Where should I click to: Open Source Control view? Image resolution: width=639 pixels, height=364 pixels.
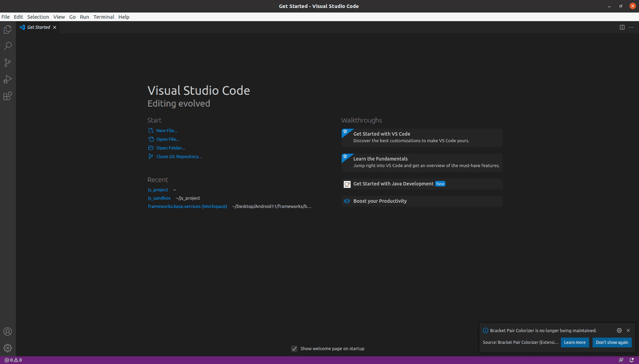(7, 63)
